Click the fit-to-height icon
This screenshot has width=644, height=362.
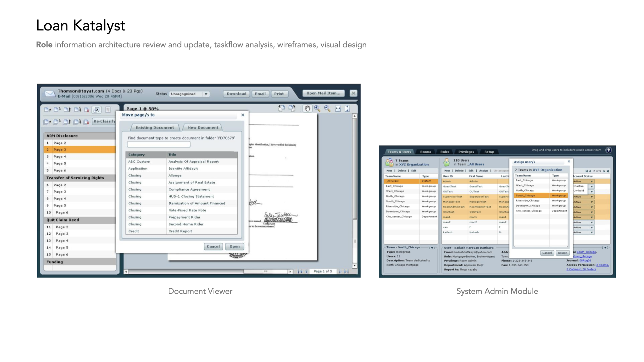pos(347,109)
